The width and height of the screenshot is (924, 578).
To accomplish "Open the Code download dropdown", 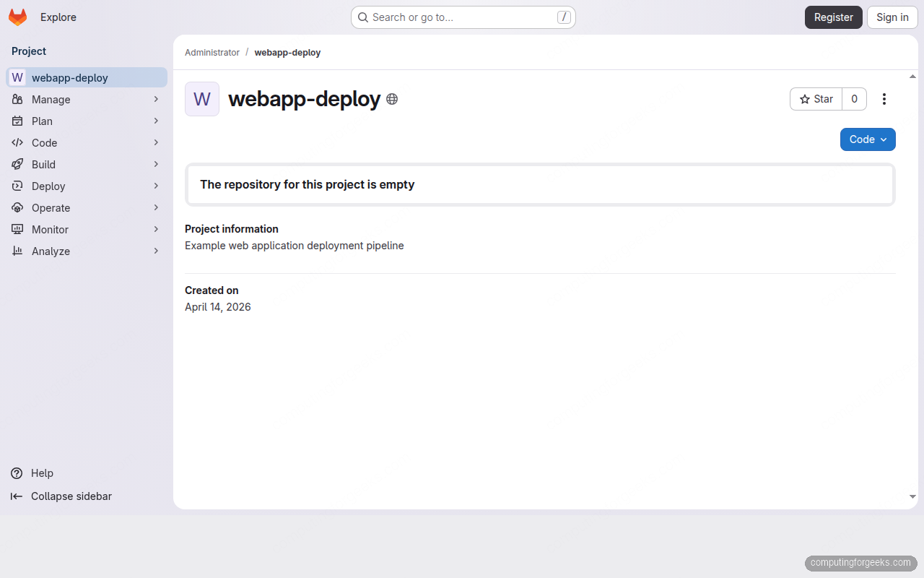I will (x=868, y=139).
